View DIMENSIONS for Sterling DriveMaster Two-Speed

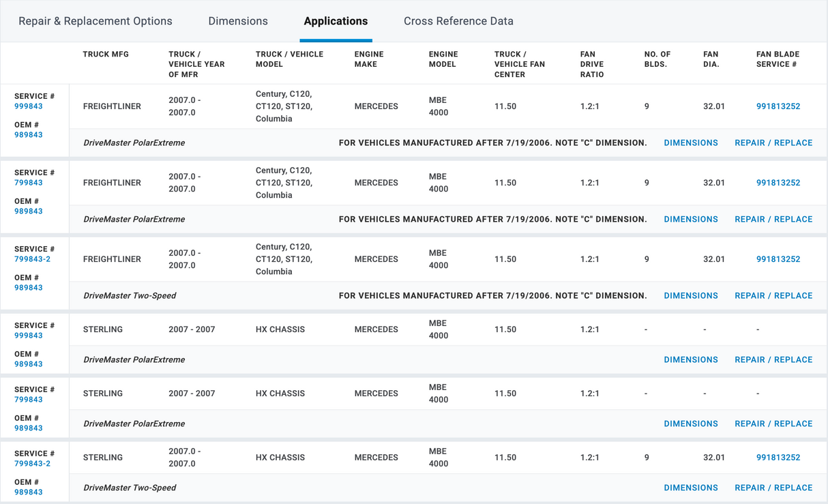(x=691, y=488)
